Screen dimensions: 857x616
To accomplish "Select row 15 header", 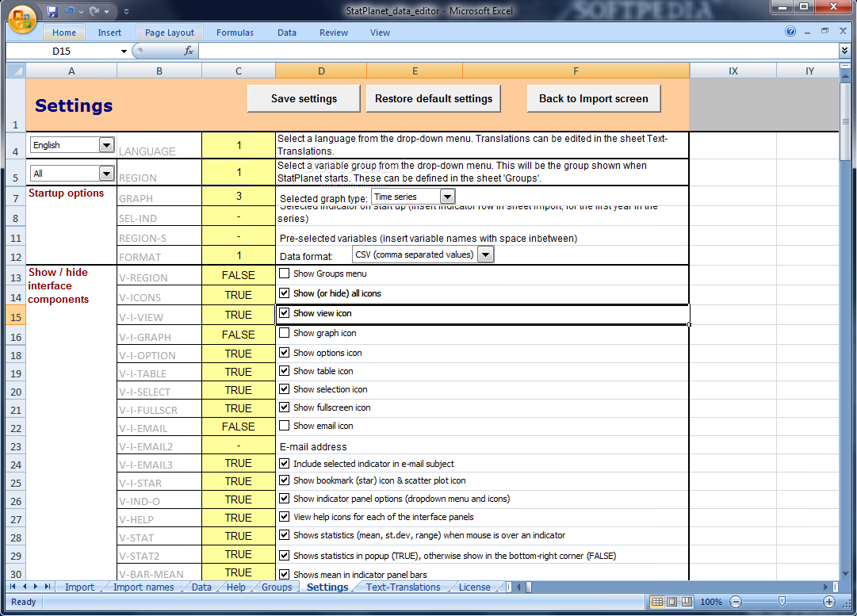I will (x=15, y=317).
